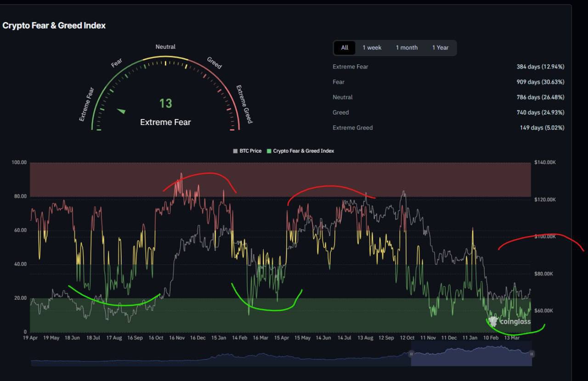The height and width of the screenshot is (381, 588).
Task: Switch to the 1 week tab
Action: 372,47
